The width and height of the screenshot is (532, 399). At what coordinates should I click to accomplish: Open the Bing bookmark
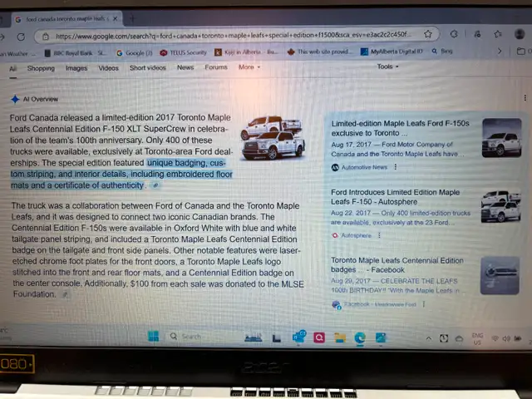pos(442,52)
